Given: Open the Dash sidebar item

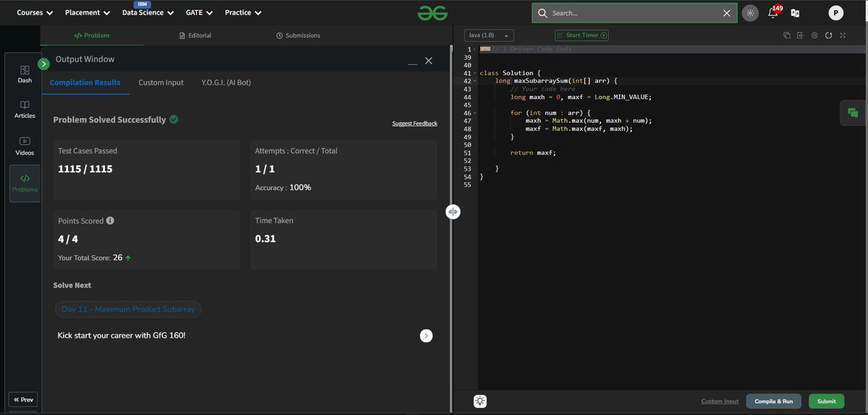Looking at the screenshot, I should pos(25,74).
